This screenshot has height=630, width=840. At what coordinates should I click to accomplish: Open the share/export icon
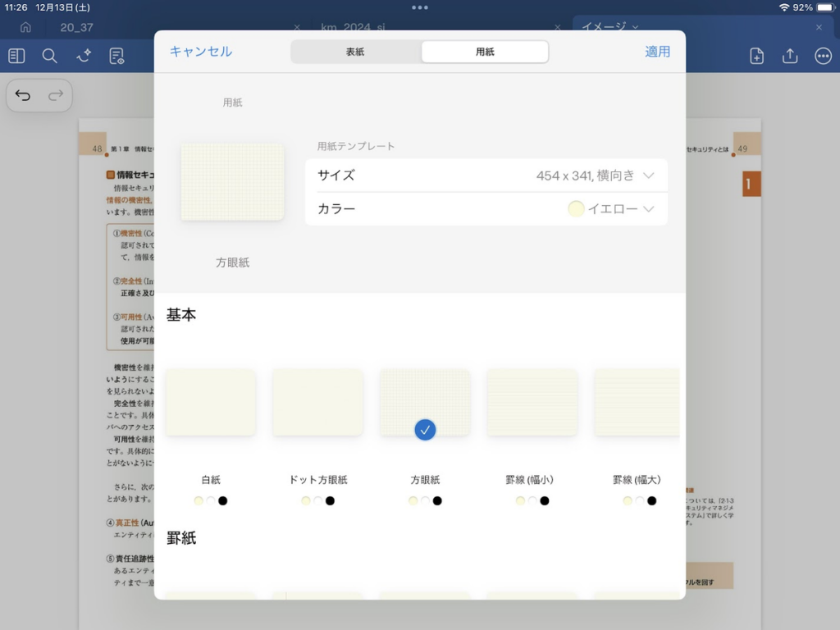click(790, 56)
